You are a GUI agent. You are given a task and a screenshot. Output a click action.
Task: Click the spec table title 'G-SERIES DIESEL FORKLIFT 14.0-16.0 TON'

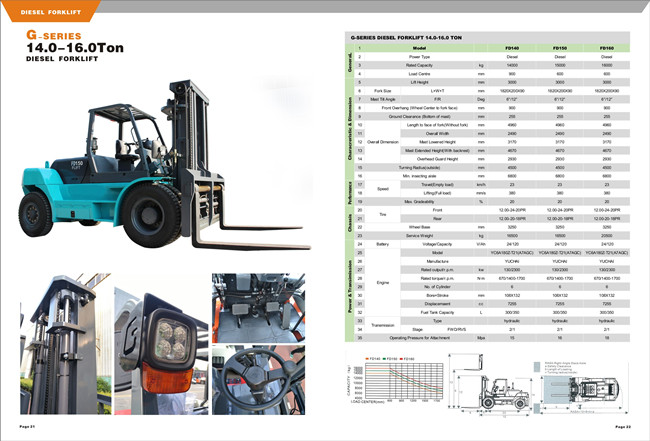(x=406, y=38)
